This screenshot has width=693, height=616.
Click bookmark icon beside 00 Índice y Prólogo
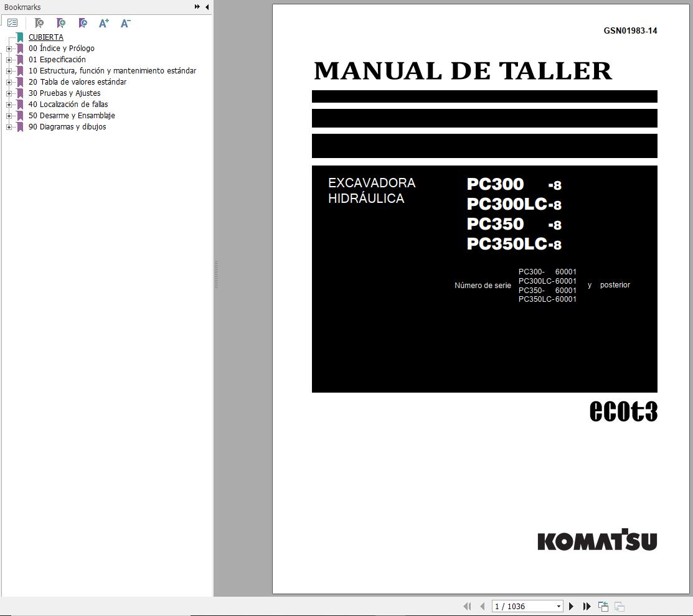click(20, 49)
